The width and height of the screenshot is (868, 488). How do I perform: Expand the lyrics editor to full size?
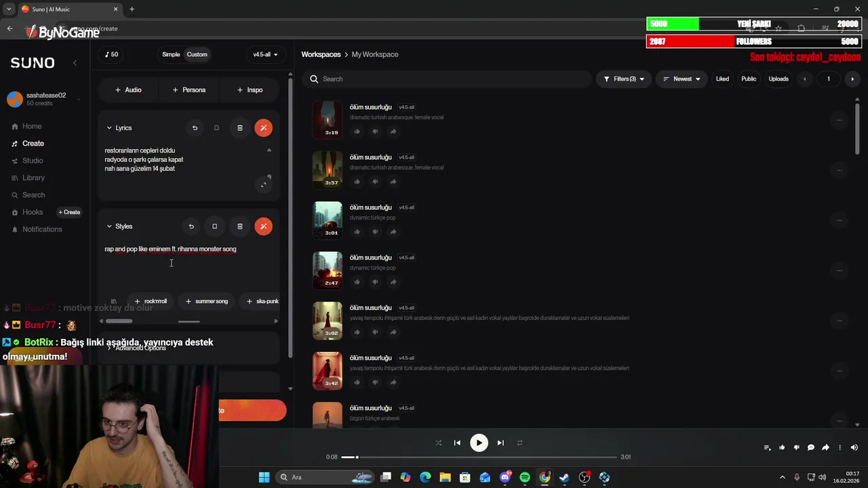[x=264, y=184]
